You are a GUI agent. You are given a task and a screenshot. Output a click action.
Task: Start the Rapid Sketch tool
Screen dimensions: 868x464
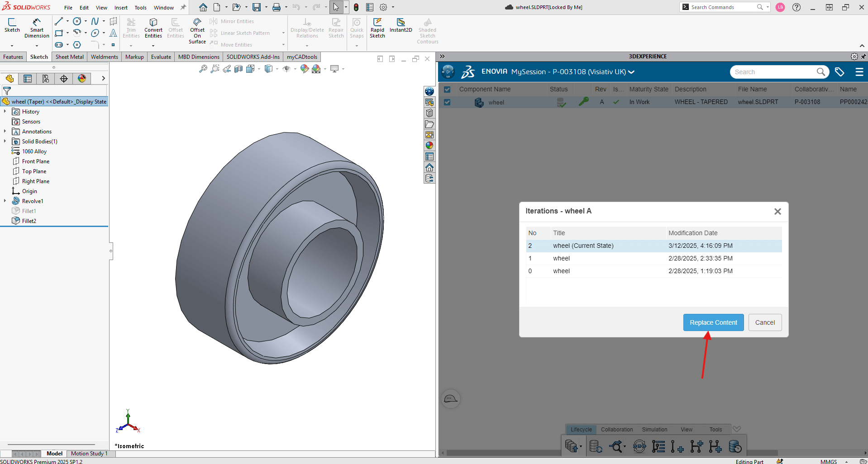(x=377, y=27)
